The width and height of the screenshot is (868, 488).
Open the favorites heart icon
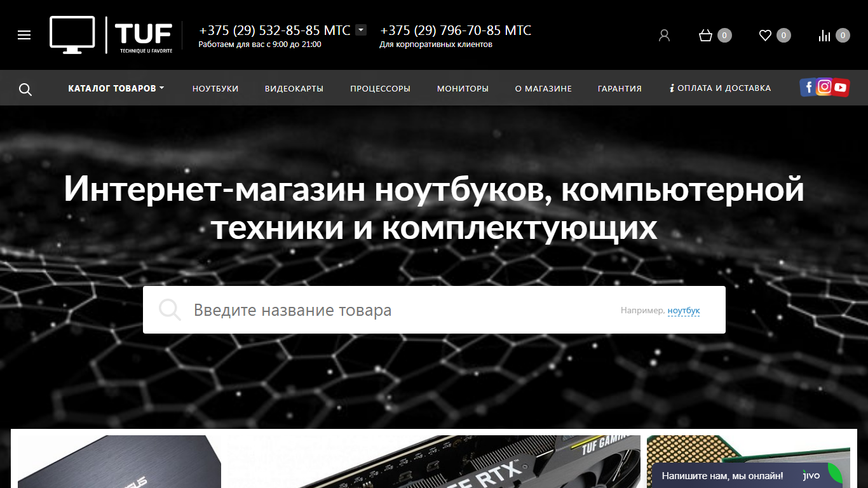(x=765, y=36)
